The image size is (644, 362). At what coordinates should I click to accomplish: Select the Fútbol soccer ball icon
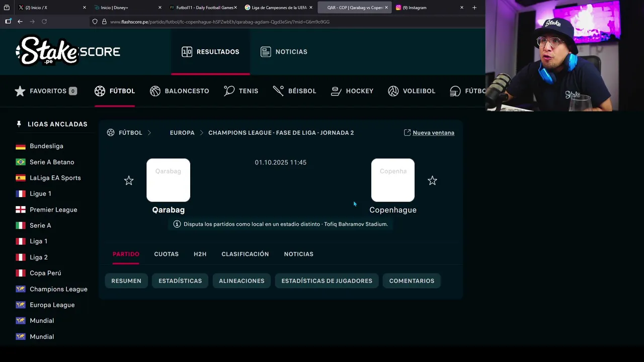(x=100, y=91)
